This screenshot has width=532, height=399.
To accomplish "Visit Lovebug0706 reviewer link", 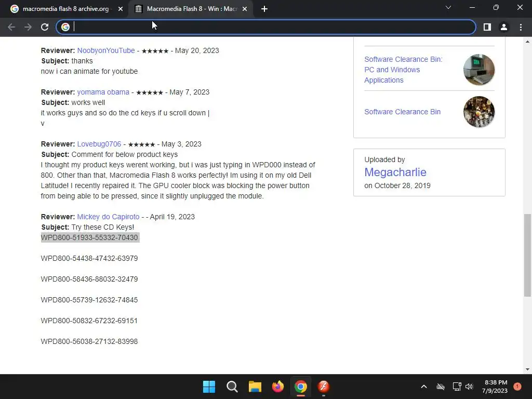I will pos(99,144).
